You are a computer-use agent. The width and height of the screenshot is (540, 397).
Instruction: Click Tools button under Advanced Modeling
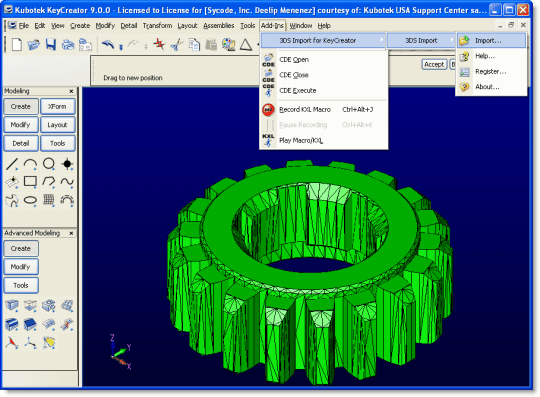click(x=21, y=285)
